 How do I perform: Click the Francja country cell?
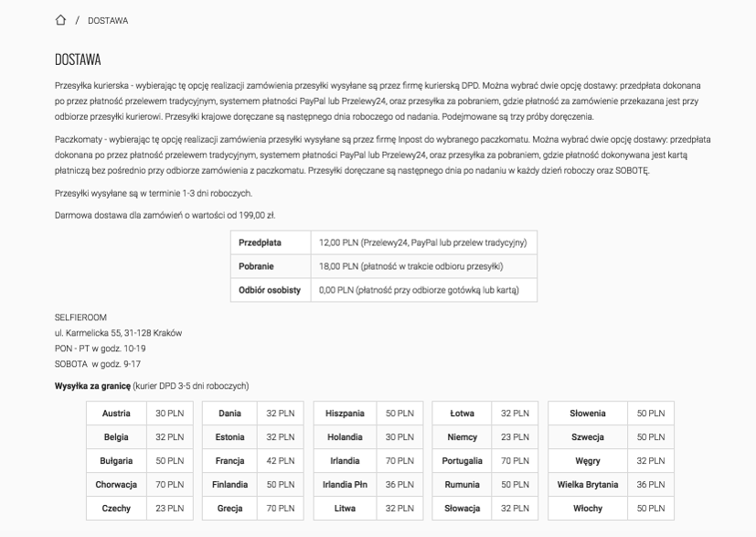[x=229, y=461]
